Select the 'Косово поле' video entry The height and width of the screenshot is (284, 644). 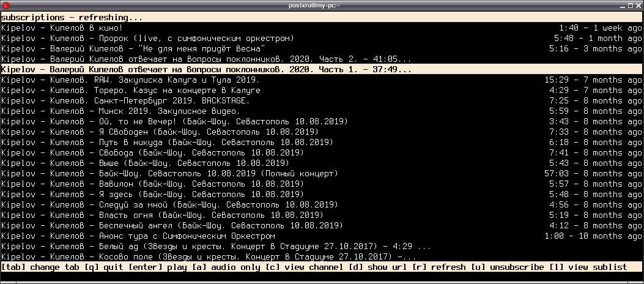click(322, 257)
